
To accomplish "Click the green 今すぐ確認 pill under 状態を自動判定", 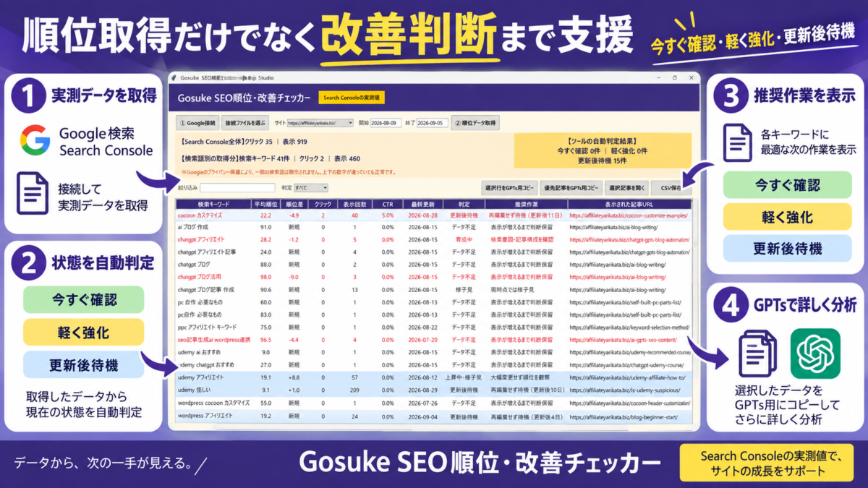I will click(85, 300).
